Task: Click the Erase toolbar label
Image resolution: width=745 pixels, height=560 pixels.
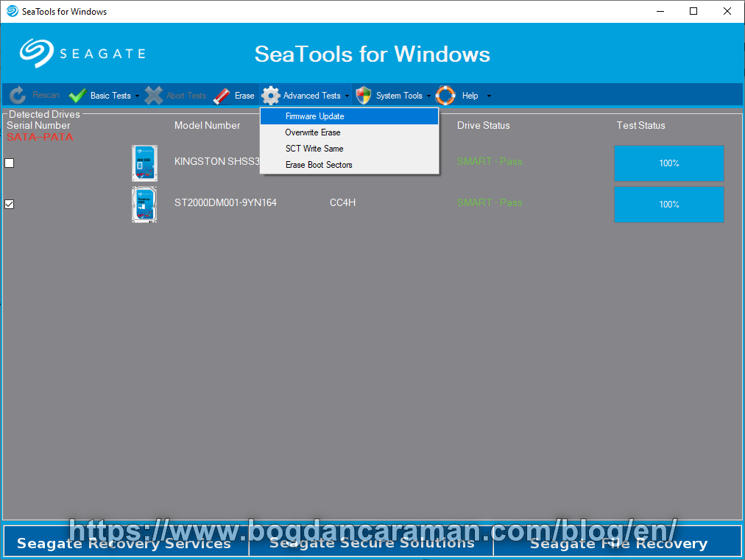Action: (244, 96)
